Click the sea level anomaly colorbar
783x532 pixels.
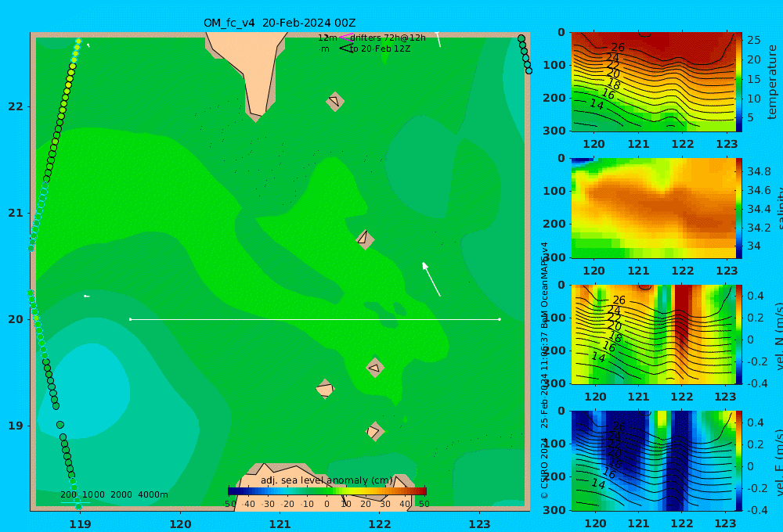(x=327, y=491)
